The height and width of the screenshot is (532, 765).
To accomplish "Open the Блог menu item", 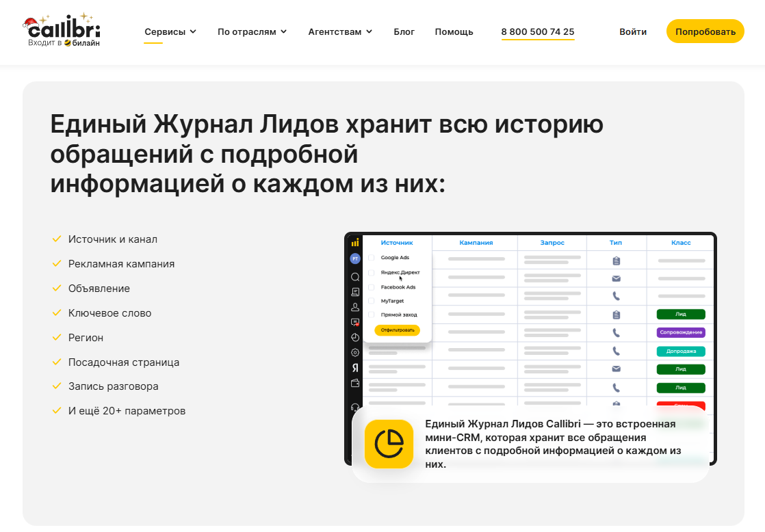I will click(x=404, y=31).
